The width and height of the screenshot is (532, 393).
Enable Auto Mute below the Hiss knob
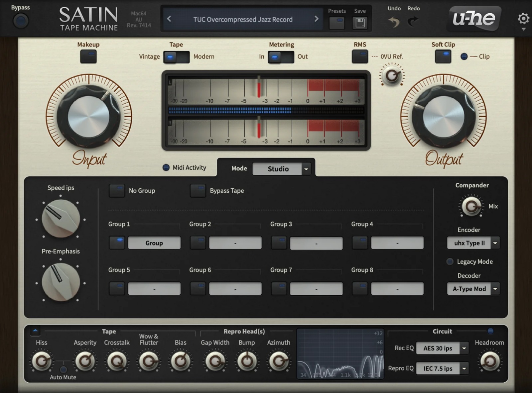click(x=63, y=369)
